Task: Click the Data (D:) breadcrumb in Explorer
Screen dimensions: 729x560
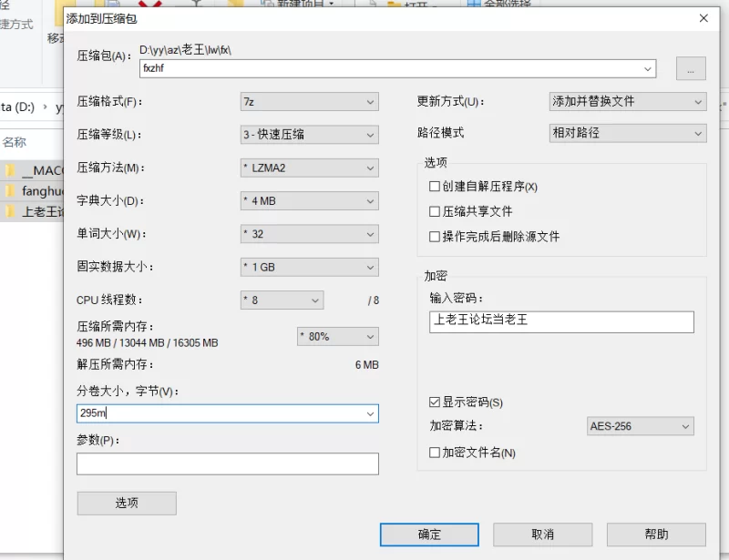Action: pyautogui.click(x=17, y=107)
